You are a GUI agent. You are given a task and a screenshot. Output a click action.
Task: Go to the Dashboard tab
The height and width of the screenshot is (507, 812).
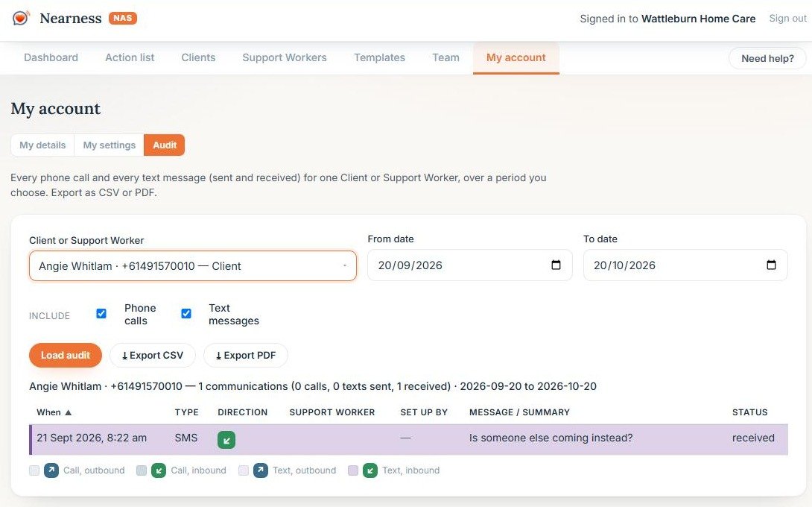point(51,57)
